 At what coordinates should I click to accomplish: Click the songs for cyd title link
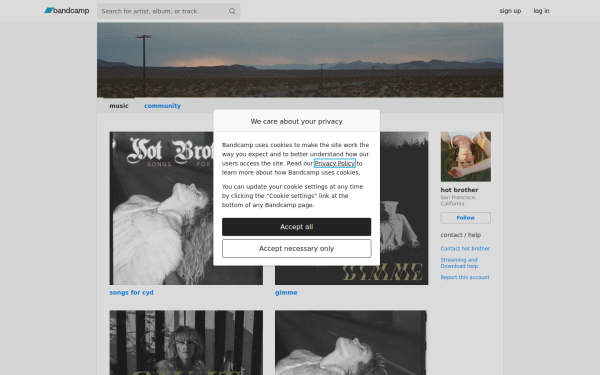point(131,292)
